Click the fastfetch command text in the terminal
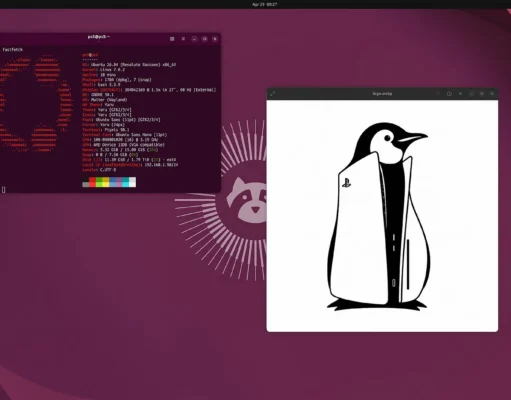This screenshot has width=511, height=400. pyautogui.click(x=13, y=50)
